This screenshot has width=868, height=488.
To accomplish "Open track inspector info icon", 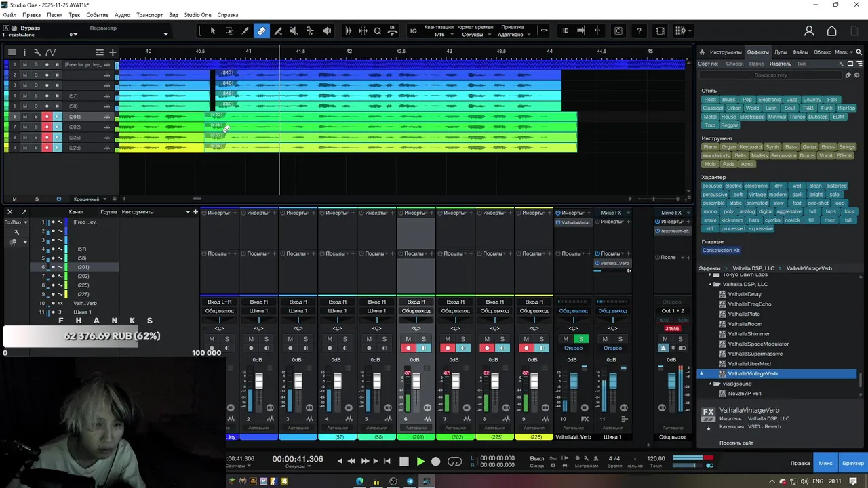I will [24, 52].
